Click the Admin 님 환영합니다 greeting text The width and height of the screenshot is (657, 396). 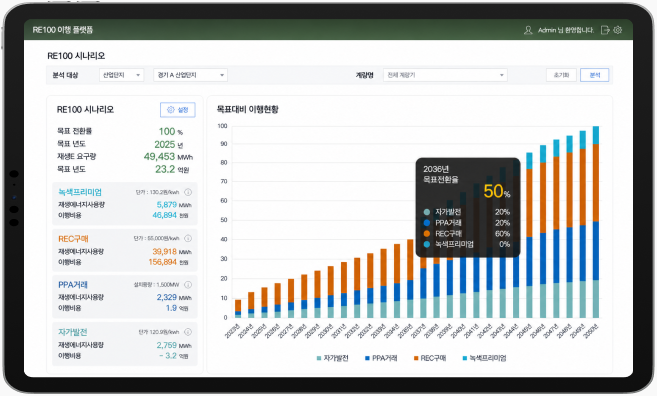tap(566, 30)
